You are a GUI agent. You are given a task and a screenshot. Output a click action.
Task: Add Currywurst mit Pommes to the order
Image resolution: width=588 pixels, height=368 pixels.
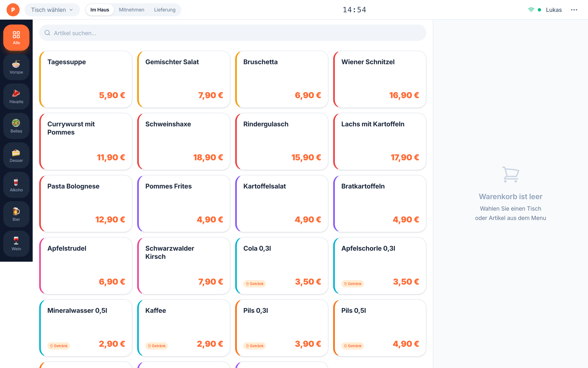tap(86, 141)
